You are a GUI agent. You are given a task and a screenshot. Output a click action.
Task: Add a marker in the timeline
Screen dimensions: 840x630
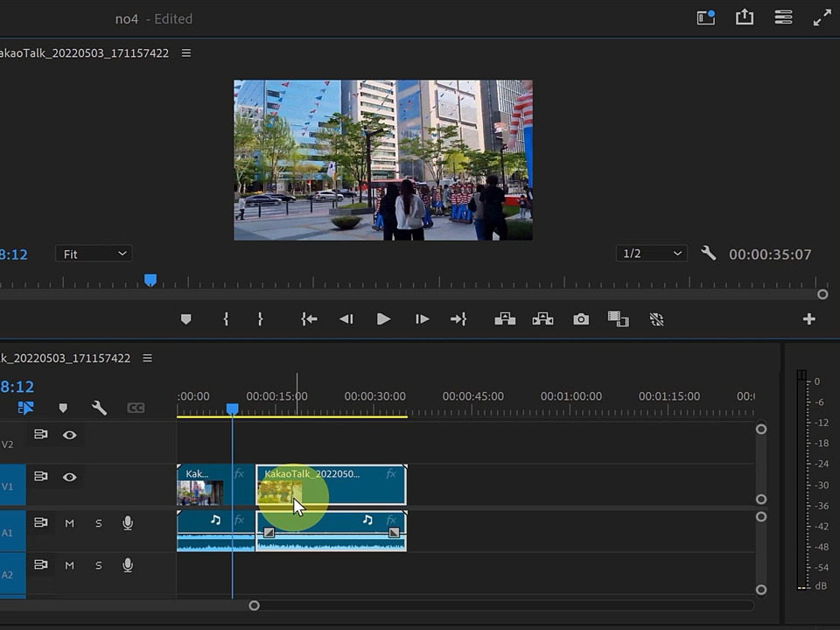pyautogui.click(x=63, y=409)
